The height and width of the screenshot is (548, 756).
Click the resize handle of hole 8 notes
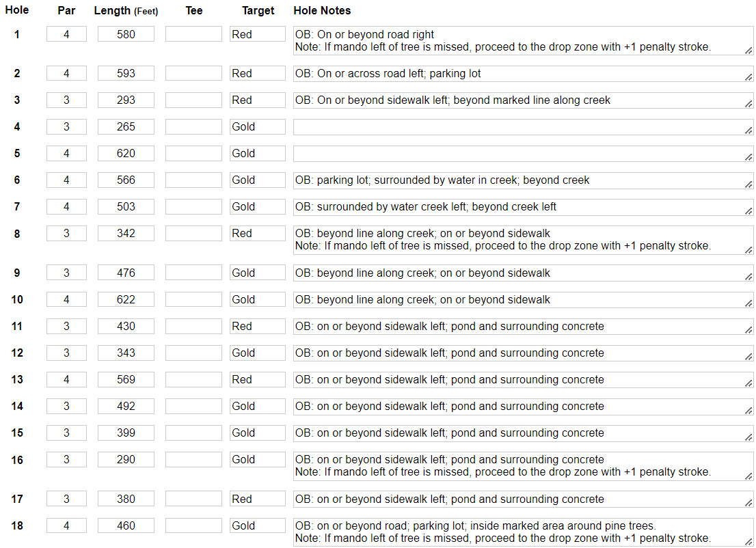point(749,250)
